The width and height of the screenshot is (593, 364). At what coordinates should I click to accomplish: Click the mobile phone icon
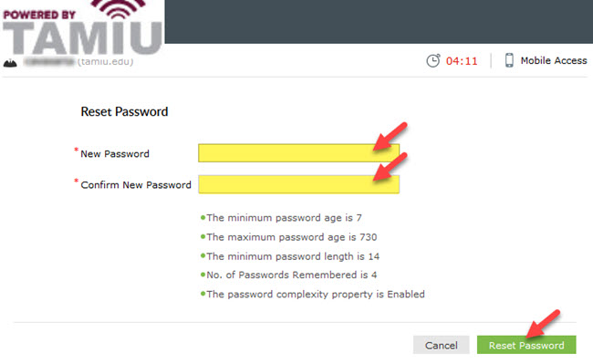509,60
